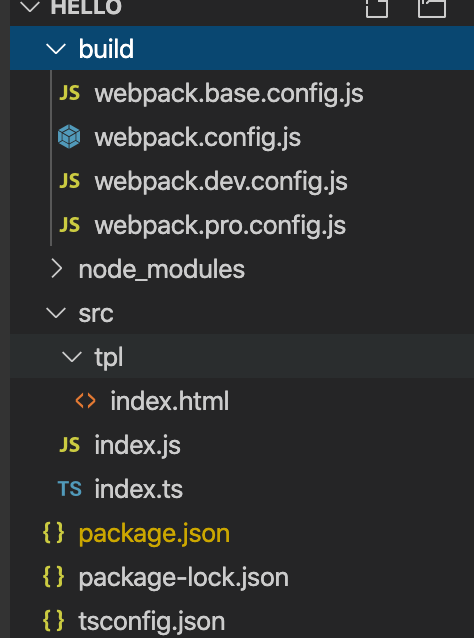Click the braces icon beside package.json
This screenshot has width=474, height=638.
(54, 533)
